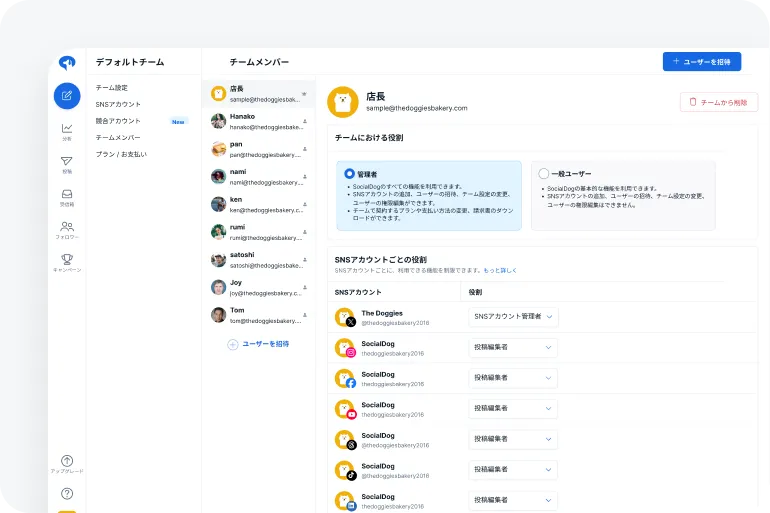Select member Hanako in the list
The width and height of the screenshot is (770, 513).
259,121
